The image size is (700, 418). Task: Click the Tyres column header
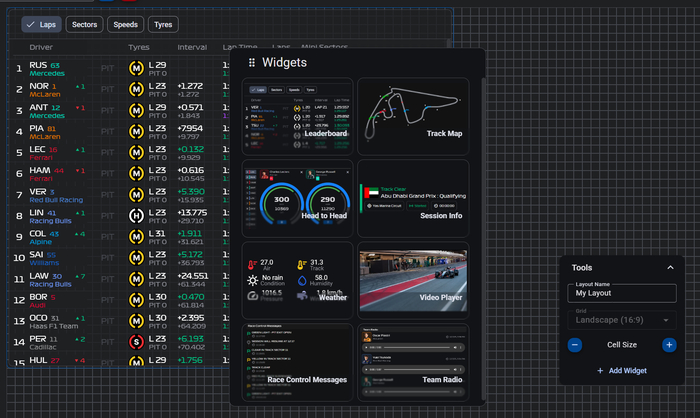coord(139,47)
